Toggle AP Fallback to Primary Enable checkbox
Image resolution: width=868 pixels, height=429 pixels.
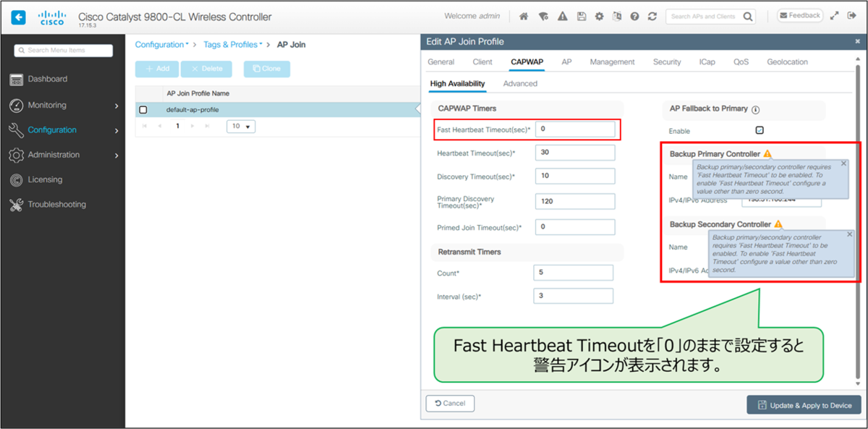[x=759, y=130]
